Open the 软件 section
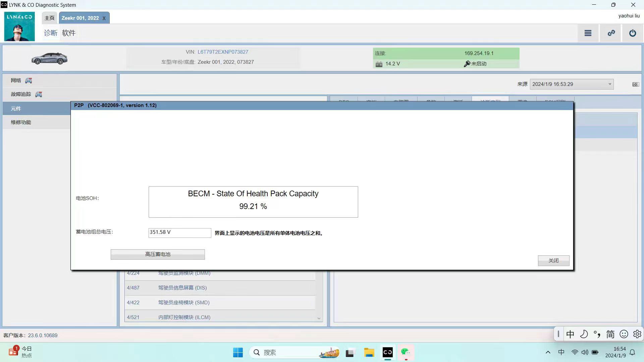Screen dimensions: 644x362 pyautogui.click(x=69, y=33)
